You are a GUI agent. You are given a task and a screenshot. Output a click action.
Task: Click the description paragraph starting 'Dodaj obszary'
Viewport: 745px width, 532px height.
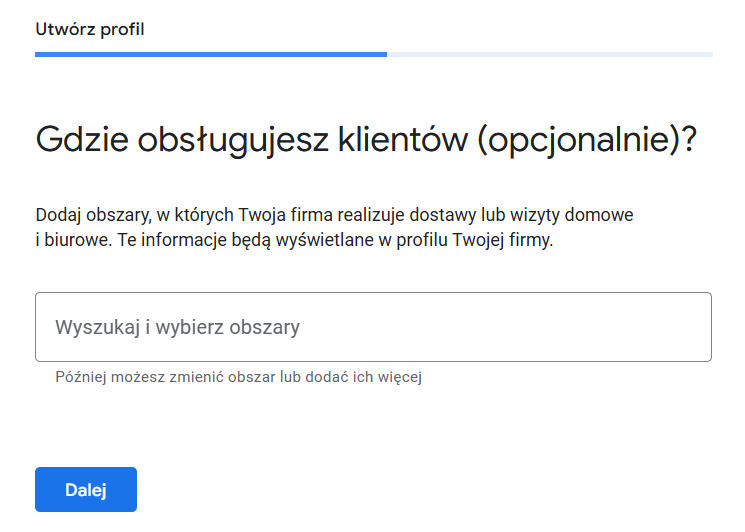[x=334, y=228]
